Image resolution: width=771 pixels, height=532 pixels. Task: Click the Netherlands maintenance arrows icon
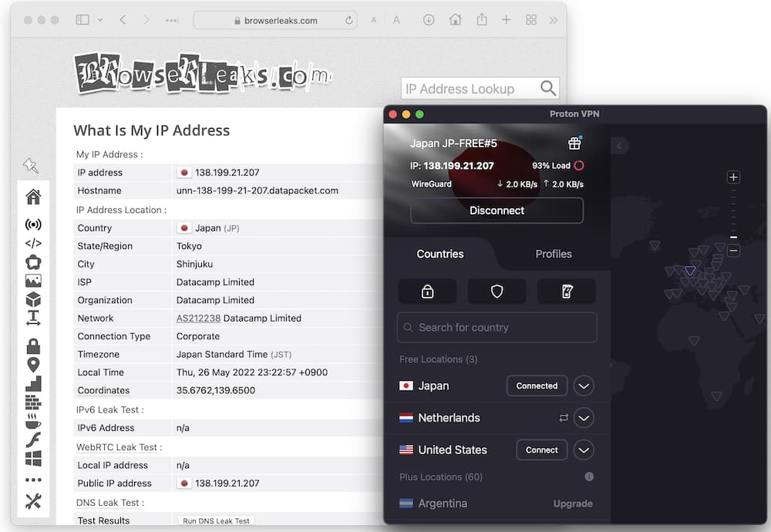pos(564,418)
